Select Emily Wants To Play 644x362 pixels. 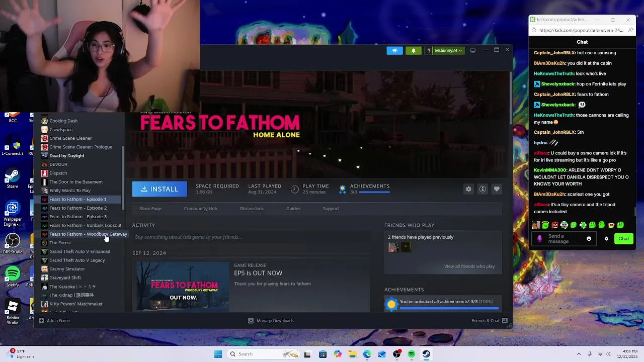point(70,191)
